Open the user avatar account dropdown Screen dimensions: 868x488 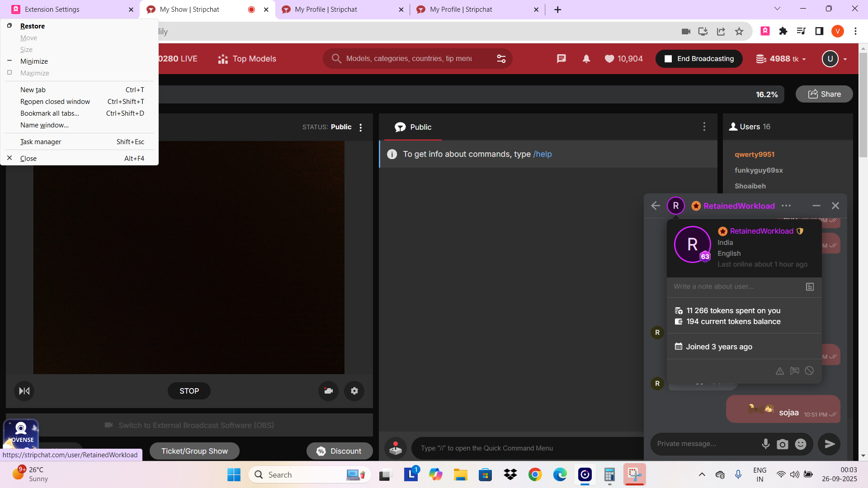click(834, 59)
